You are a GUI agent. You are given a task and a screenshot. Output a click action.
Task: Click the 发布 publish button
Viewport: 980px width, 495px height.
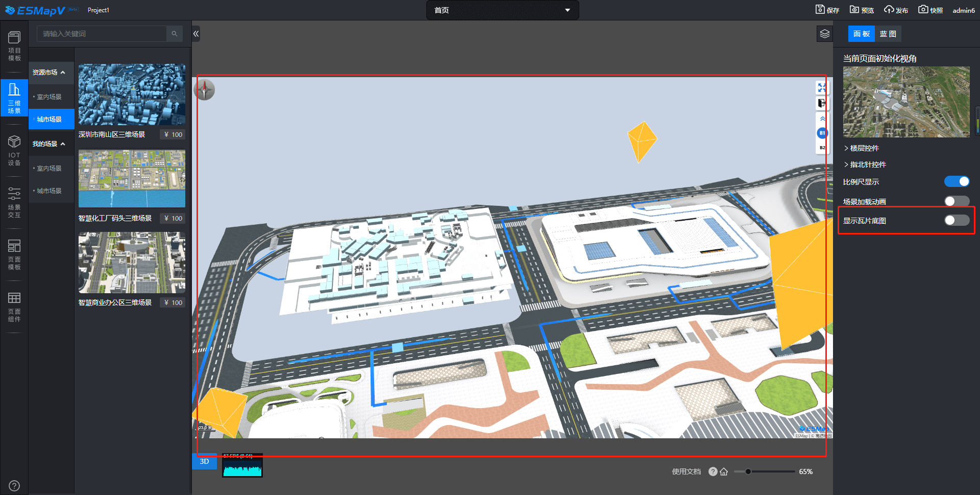pos(896,10)
